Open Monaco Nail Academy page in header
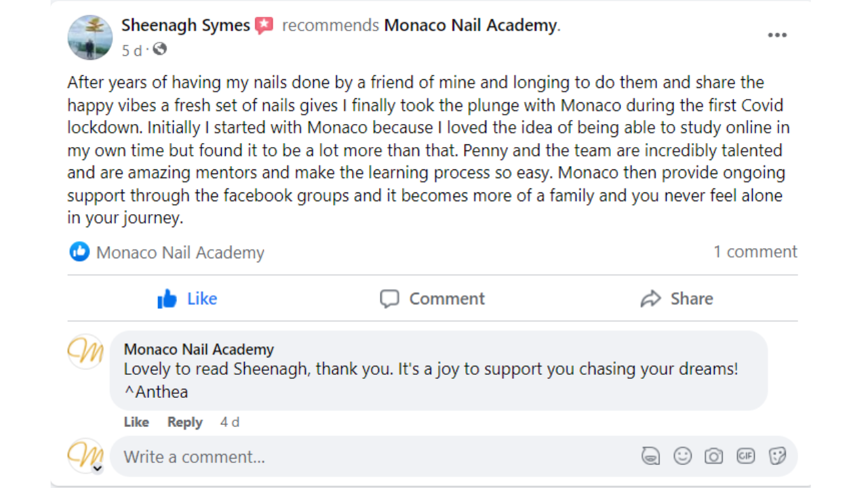Viewport: 868px width, 488px height. (470, 26)
